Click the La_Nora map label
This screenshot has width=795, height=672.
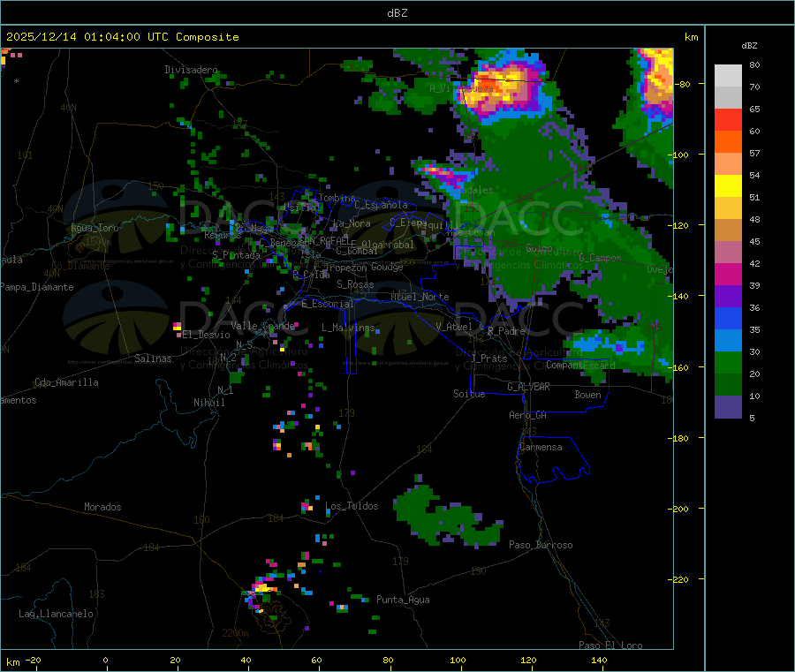coord(351,223)
